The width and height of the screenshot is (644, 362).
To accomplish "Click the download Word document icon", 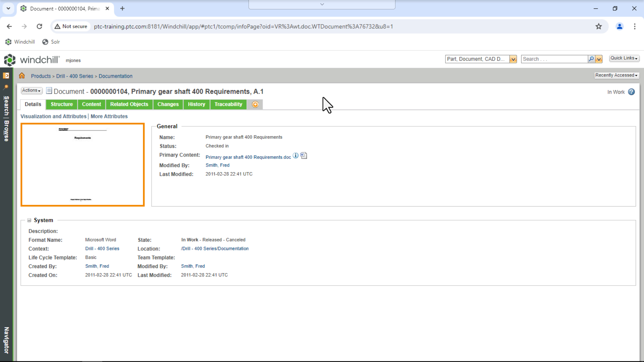I will [304, 156].
